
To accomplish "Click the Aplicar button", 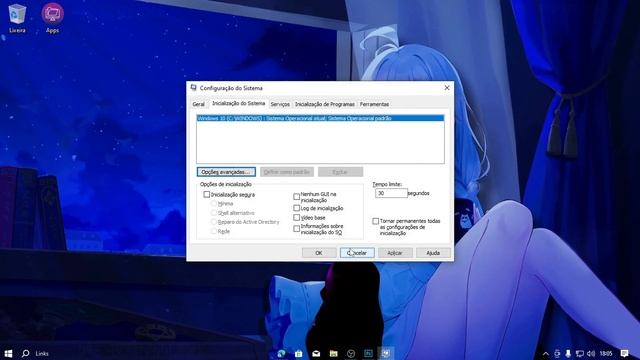I will coord(395,253).
